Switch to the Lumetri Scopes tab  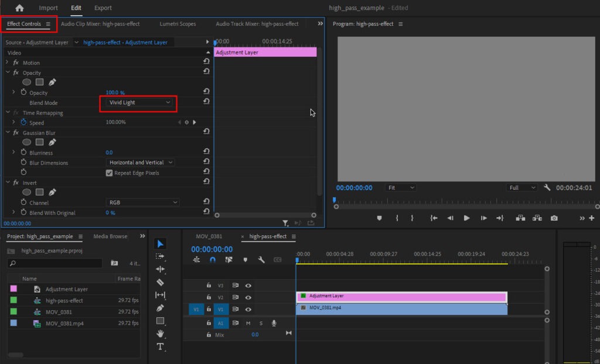pyautogui.click(x=178, y=24)
